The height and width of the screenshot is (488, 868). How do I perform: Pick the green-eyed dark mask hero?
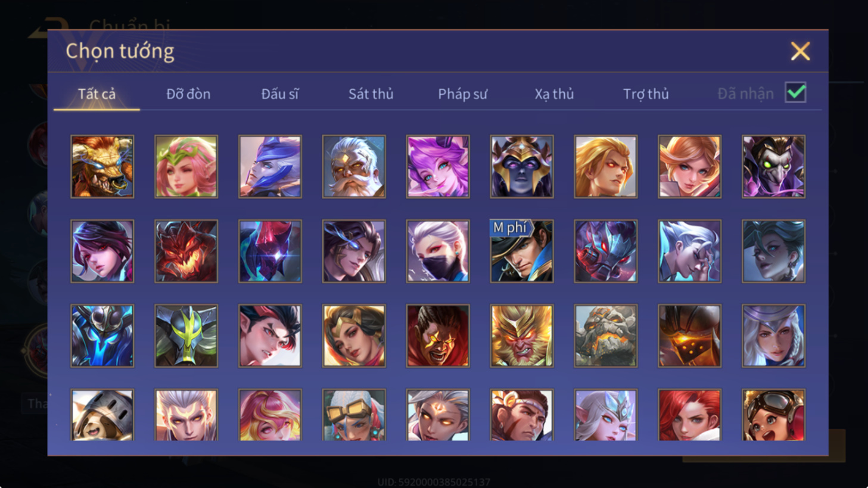click(774, 166)
